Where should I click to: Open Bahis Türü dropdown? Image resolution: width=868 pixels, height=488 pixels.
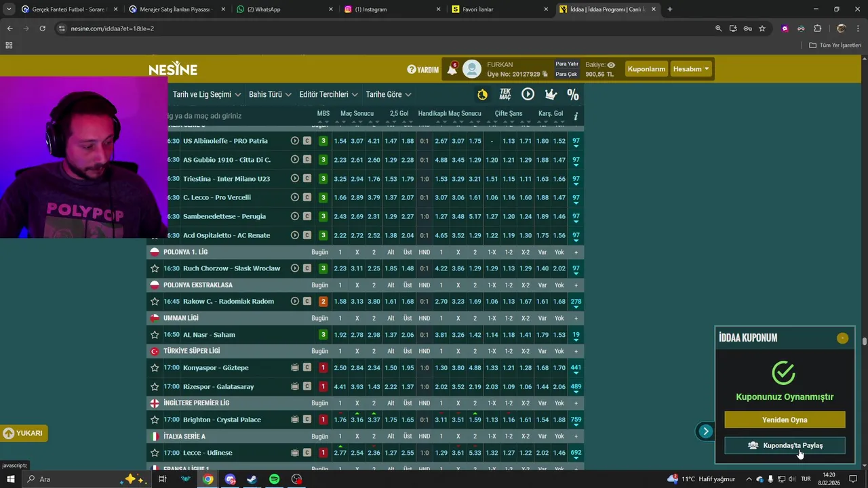point(270,94)
